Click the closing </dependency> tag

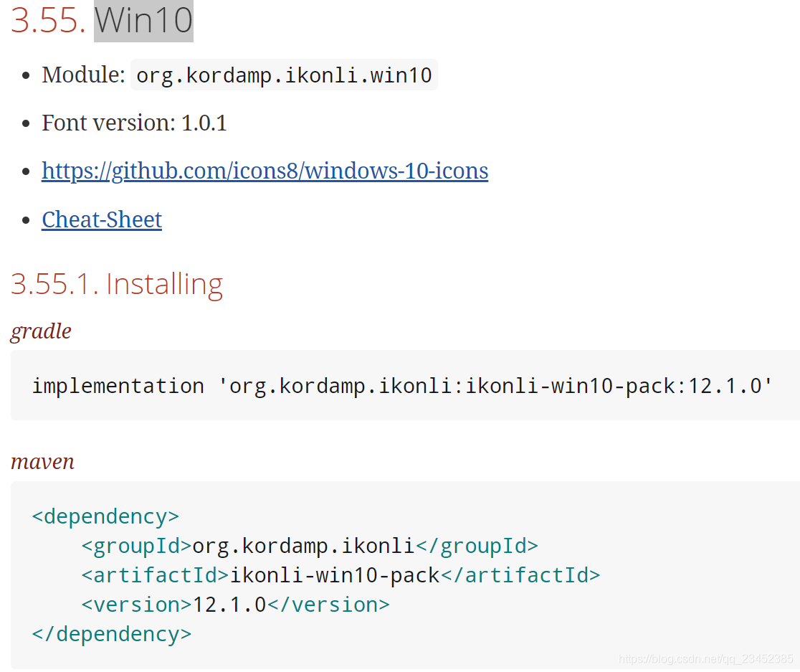pos(112,634)
